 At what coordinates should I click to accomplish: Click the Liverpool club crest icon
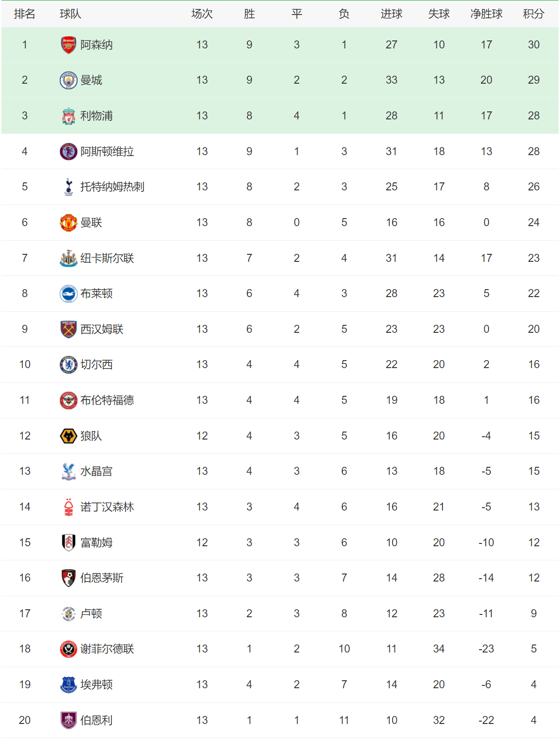[69, 116]
